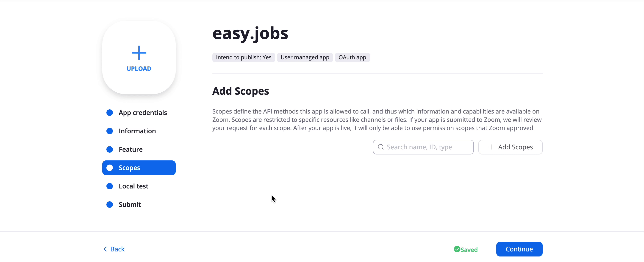Click the Continue button
Image resolution: width=644 pixels, height=262 pixels.
519,249
